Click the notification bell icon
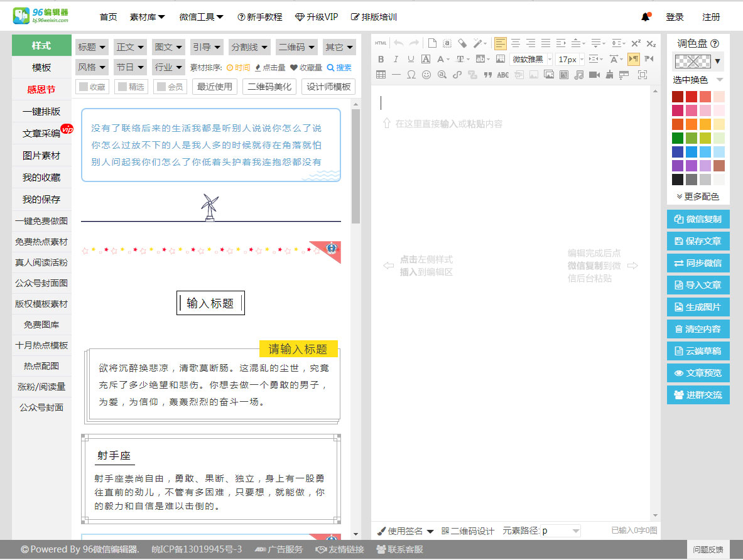The image size is (743, 560). [645, 17]
